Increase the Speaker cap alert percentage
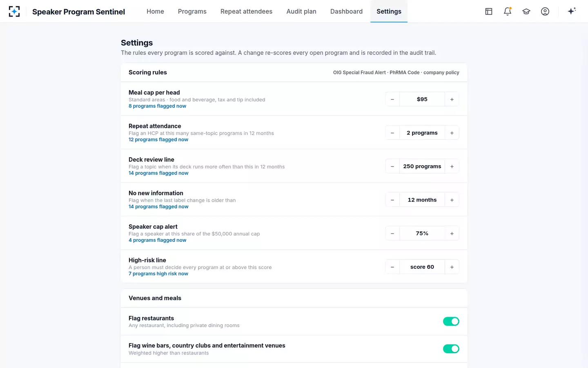The height and width of the screenshot is (368, 588). tap(452, 233)
